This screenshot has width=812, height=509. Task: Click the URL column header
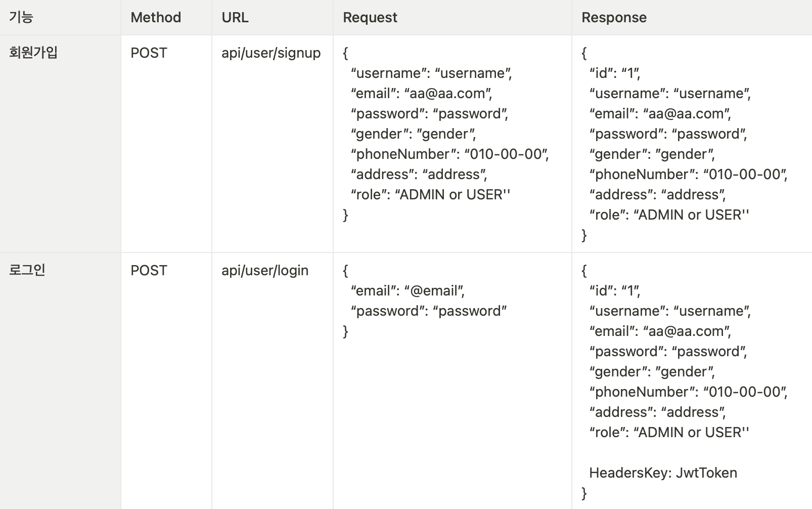[x=235, y=17]
